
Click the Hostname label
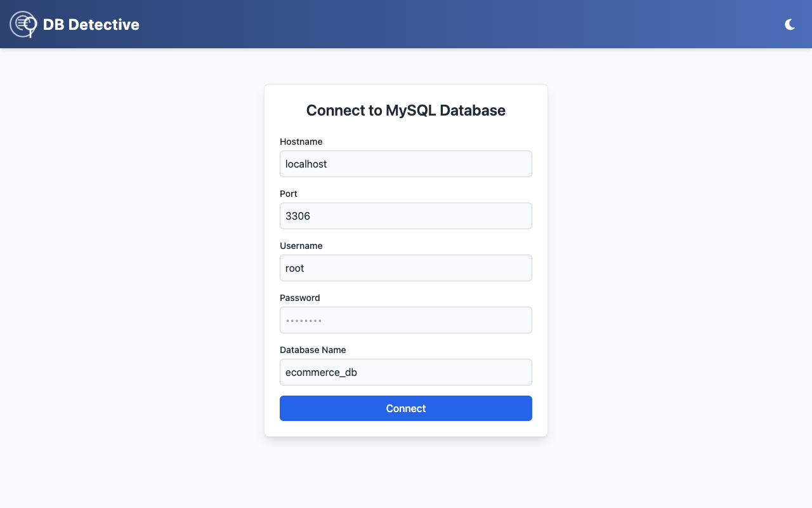(x=301, y=142)
